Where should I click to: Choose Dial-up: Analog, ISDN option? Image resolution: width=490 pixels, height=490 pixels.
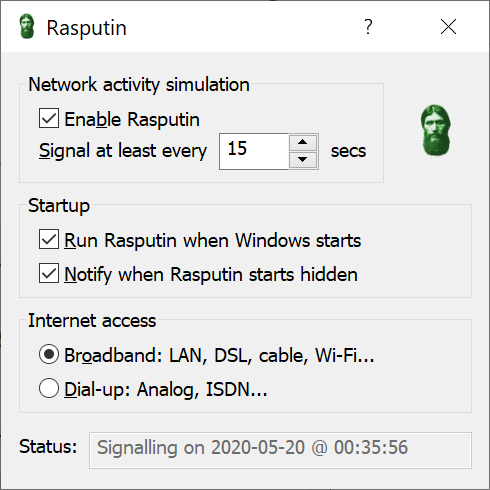[x=49, y=388]
